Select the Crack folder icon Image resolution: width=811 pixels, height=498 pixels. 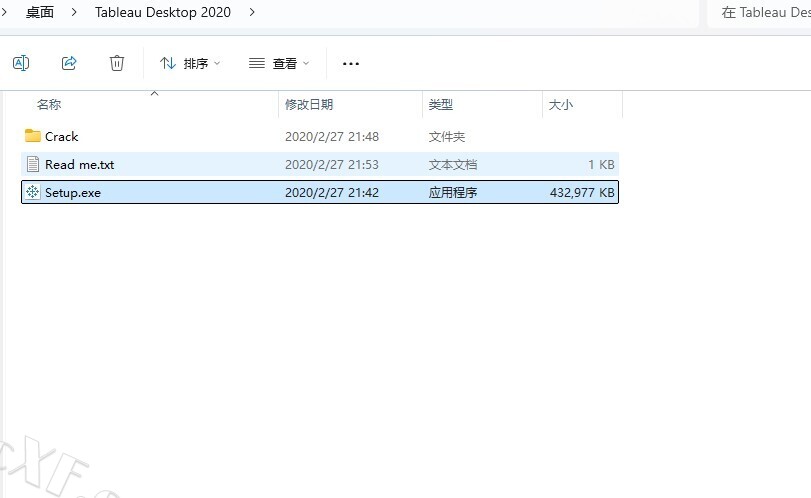click(x=33, y=136)
